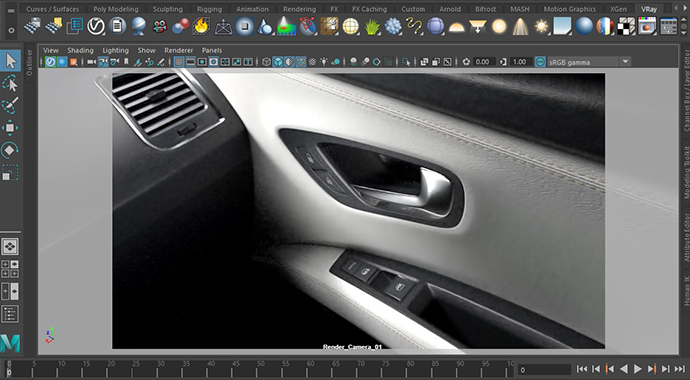Create a V-Ray sun light from shelf
The width and height of the screenshot is (690, 380).
coord(542,26)
